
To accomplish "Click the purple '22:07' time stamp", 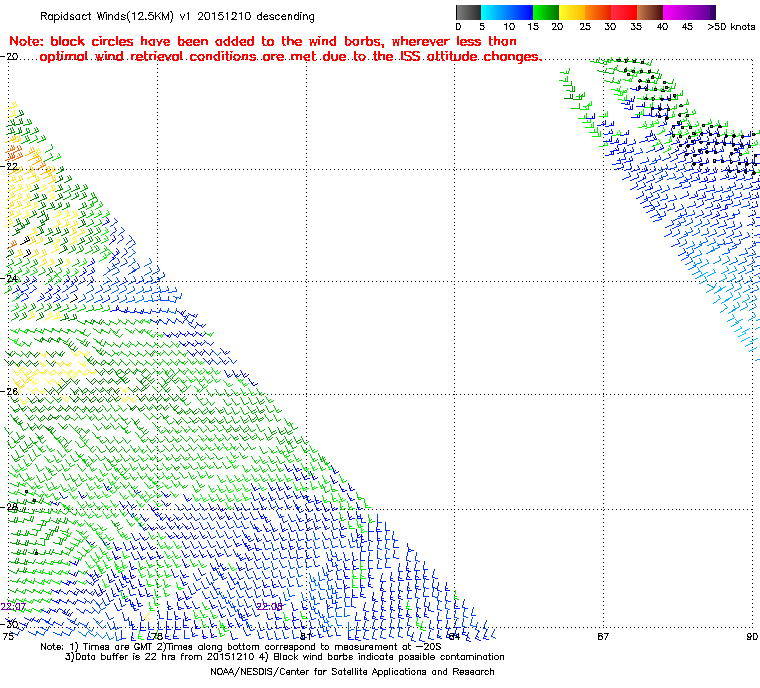I will (13, 607).
